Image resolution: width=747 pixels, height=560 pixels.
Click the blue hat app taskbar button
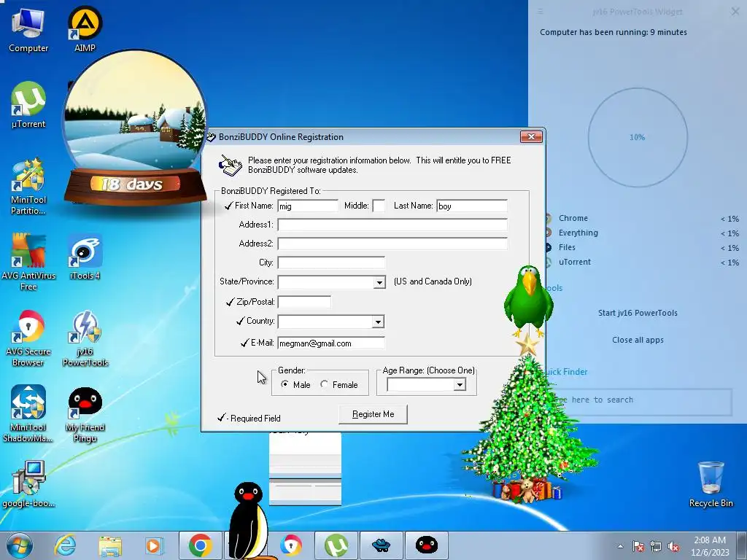pos(381,545)
